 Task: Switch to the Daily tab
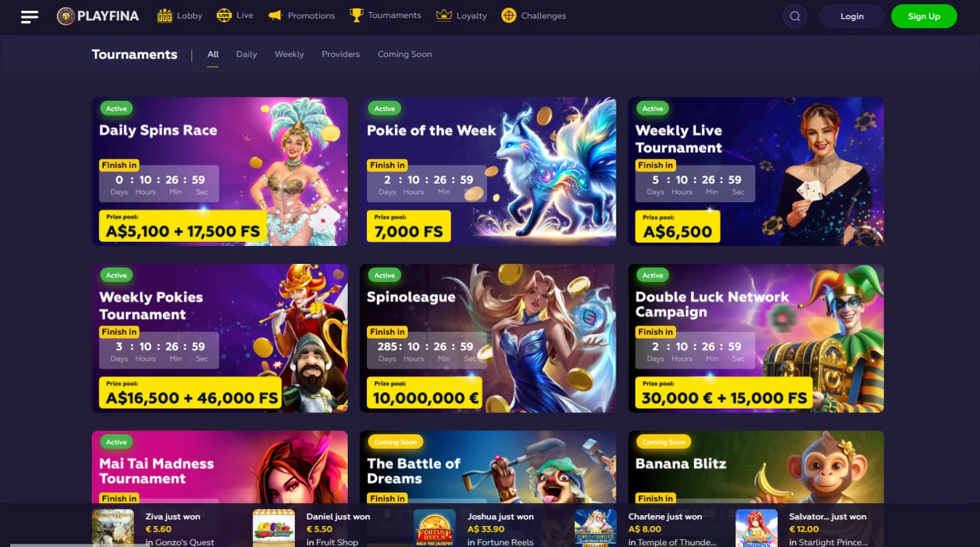click(246, 54)
